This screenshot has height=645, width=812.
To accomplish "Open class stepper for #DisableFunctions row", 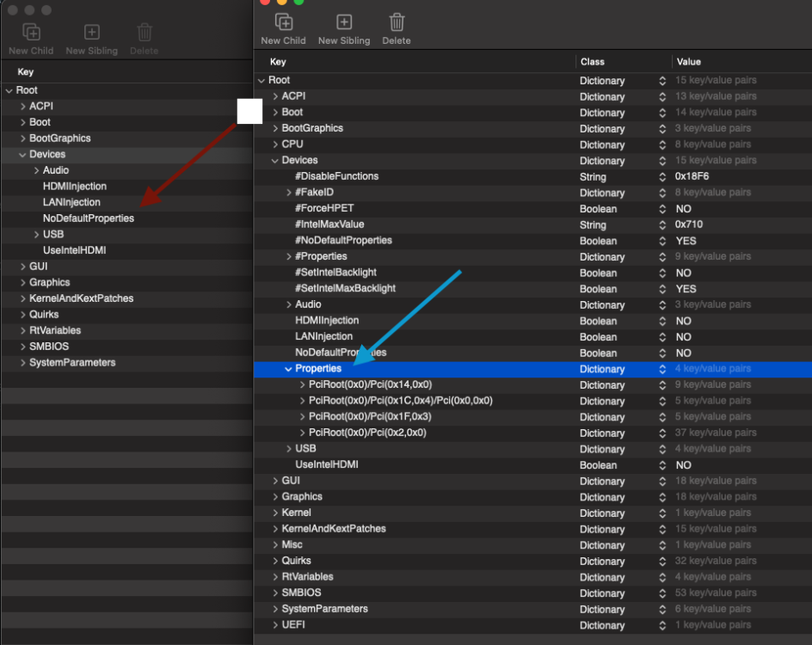I will tap(662, 177).
